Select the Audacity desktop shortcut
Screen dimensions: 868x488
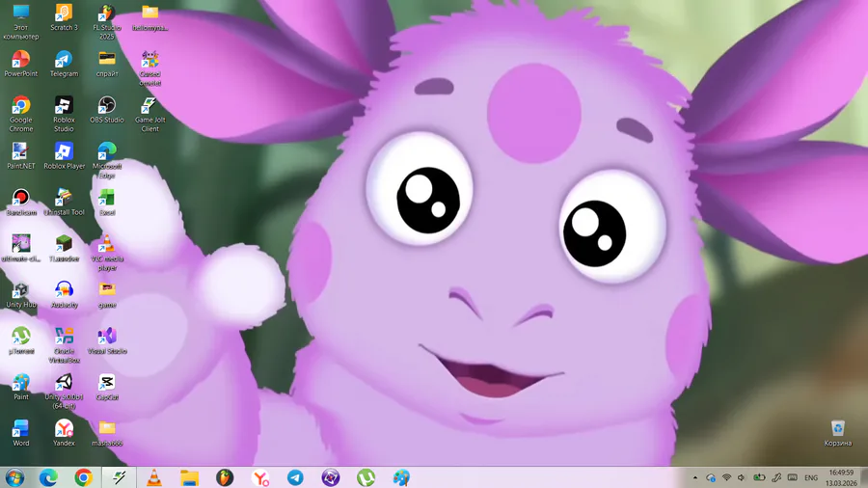point(64,294)
